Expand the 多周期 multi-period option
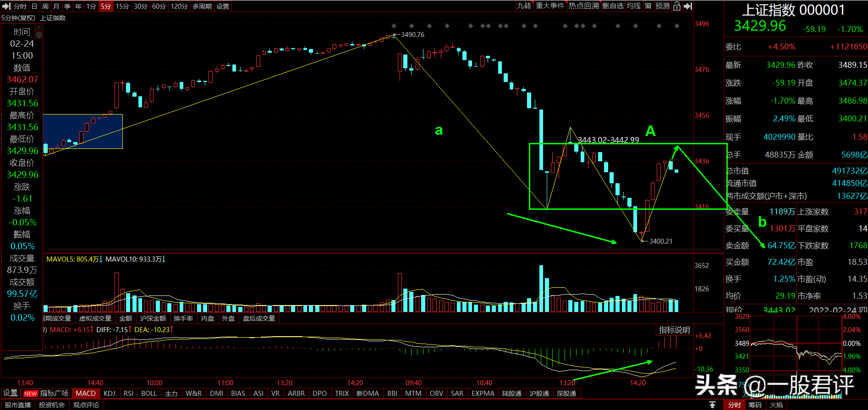Screen dimensions: 868x410 pyautogui.click(x=202, y=6)
